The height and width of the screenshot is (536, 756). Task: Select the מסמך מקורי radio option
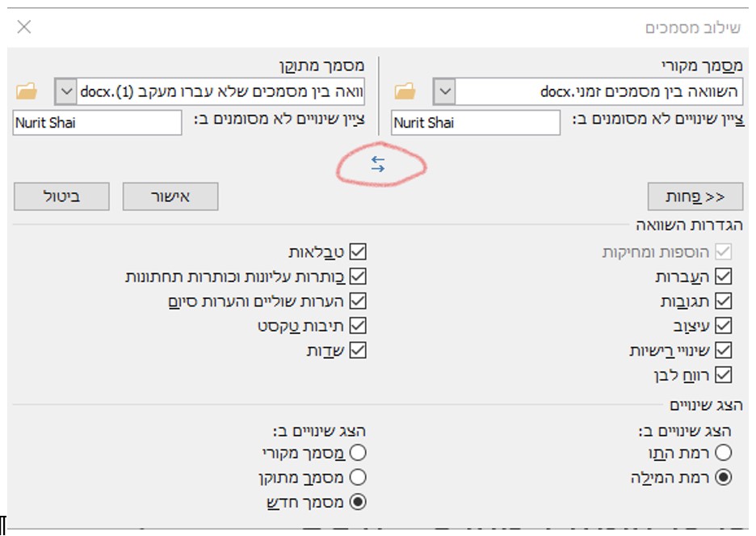point(358,453)
